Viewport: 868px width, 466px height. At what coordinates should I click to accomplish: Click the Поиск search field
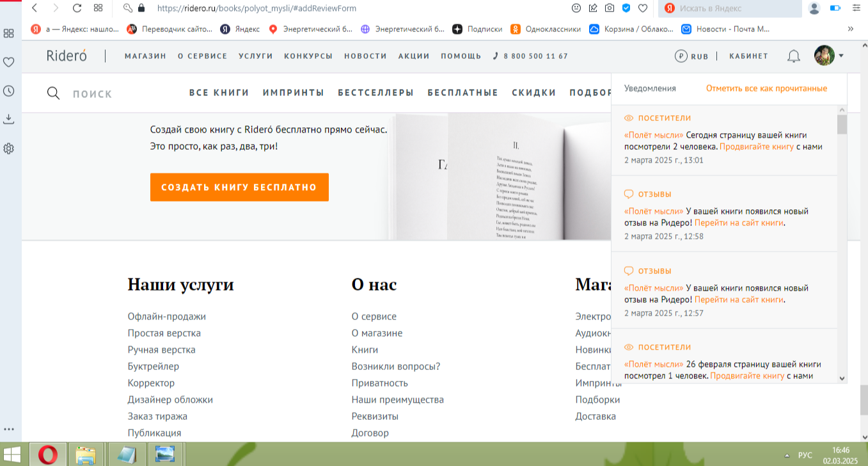[x=92, y=94]
